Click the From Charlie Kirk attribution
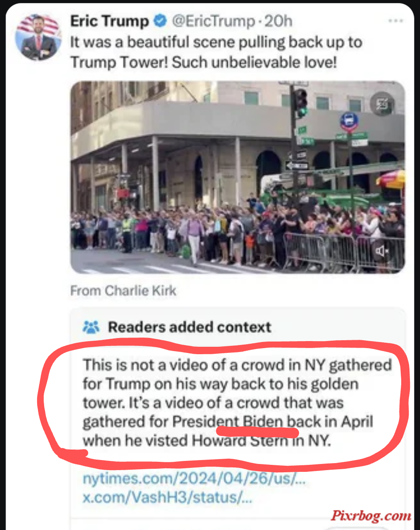Image resolution: width=420 pixels, height=530 pixels. (123, 290)
